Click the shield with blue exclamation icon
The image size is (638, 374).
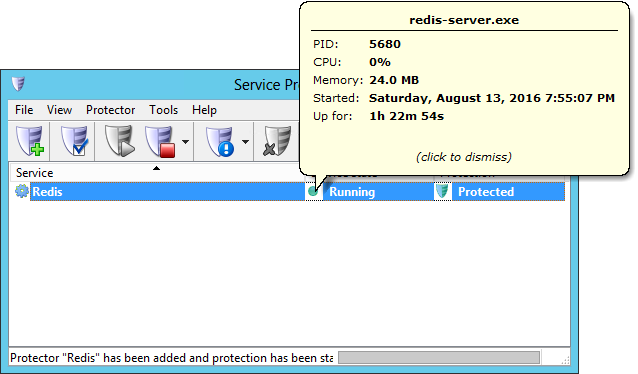click(x=220, y=141)
